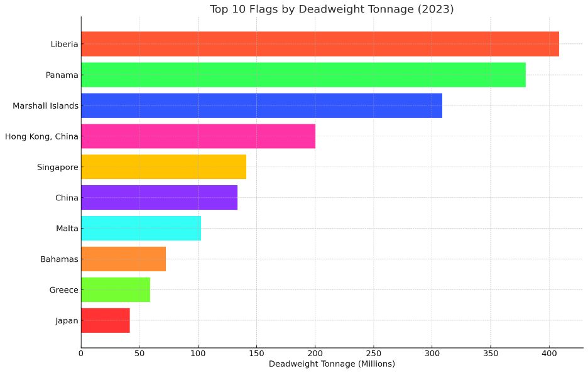Image resolution: width=588 pixels, height=373 pixels.
Task: Click the lime green Greece bar
Action: [116, 290]
